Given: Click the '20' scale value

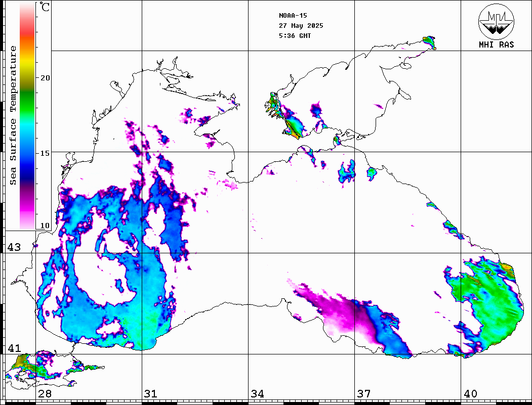Looking at the screenshot, I should [x=45, y=78].
